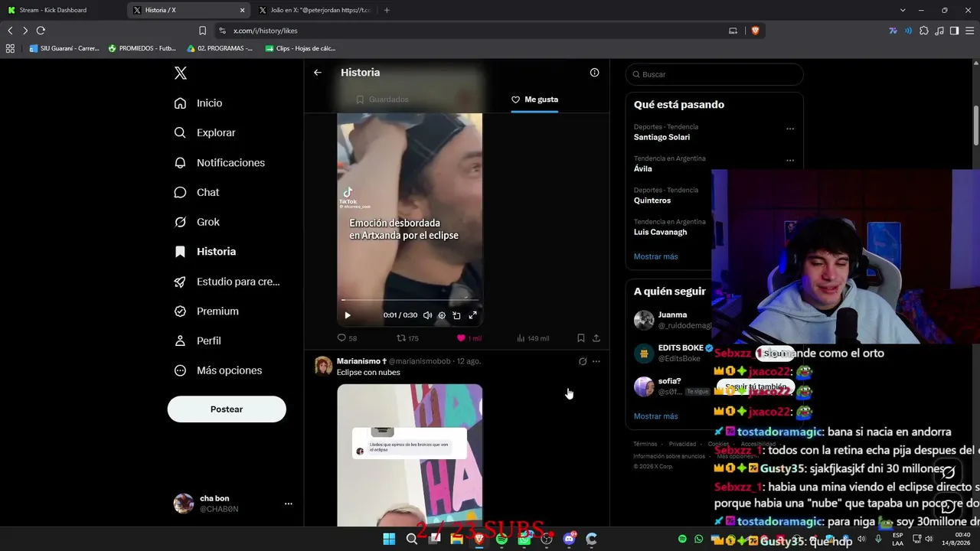Close the Historia / X browser tab
Screen dimensions: 980x551
tap(243, 10)
